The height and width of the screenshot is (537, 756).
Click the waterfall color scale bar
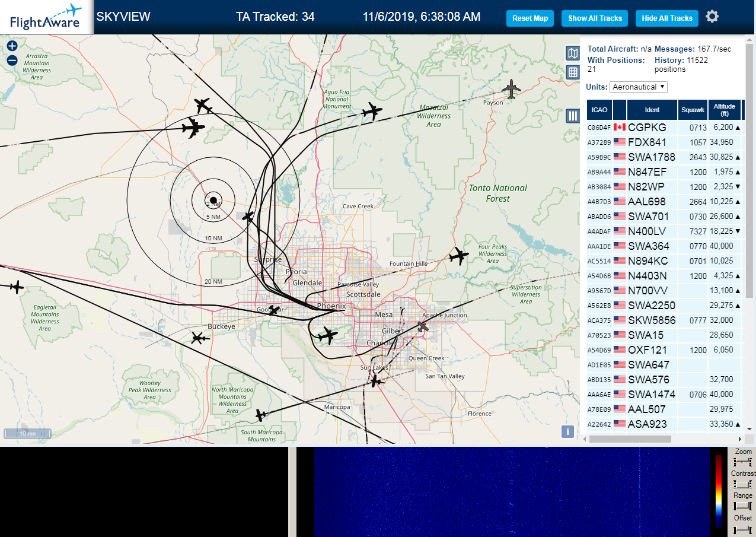(719, 491)
